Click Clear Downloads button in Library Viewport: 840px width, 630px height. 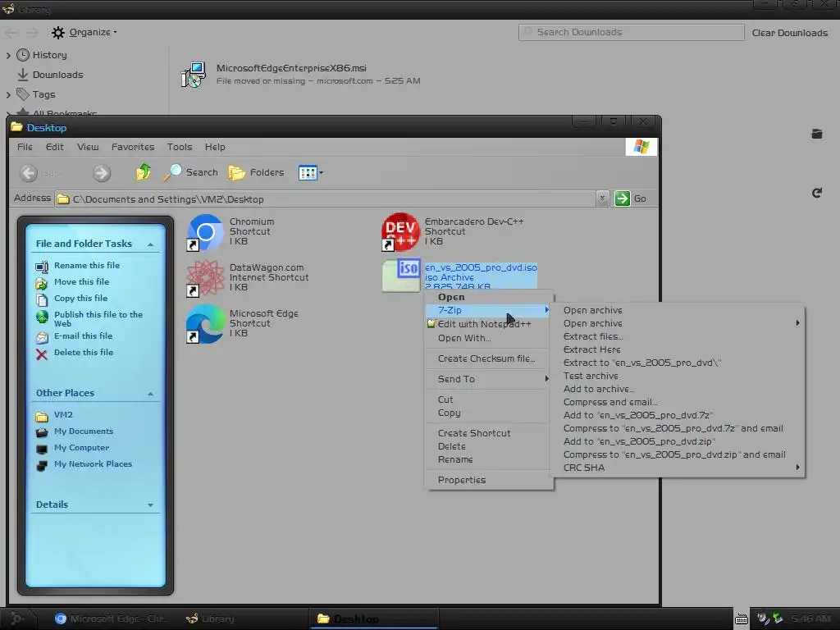pyautogui.click(x=790, y=33)
